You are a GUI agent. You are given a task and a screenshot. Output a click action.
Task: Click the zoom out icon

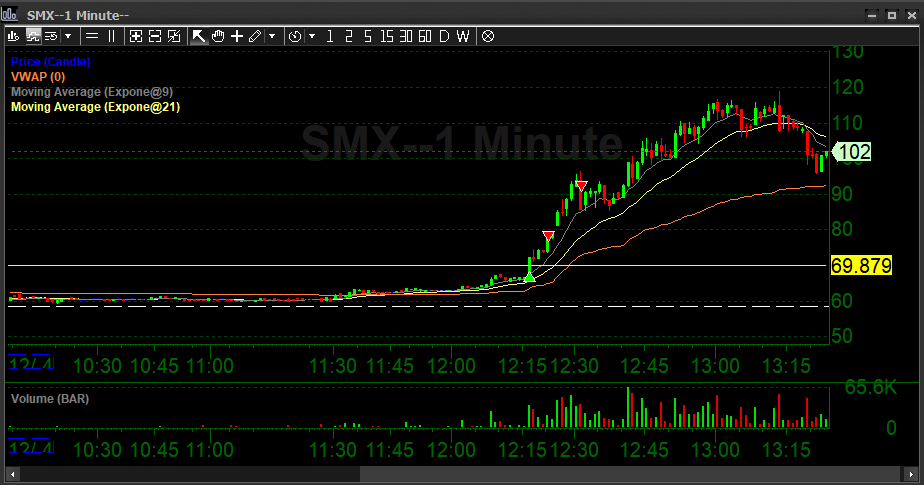(155, 37)
